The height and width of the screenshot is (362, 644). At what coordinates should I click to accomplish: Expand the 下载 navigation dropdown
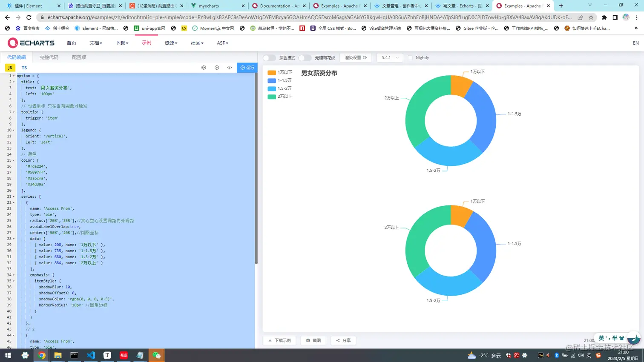pyautogui.click(x=122, y=43)
